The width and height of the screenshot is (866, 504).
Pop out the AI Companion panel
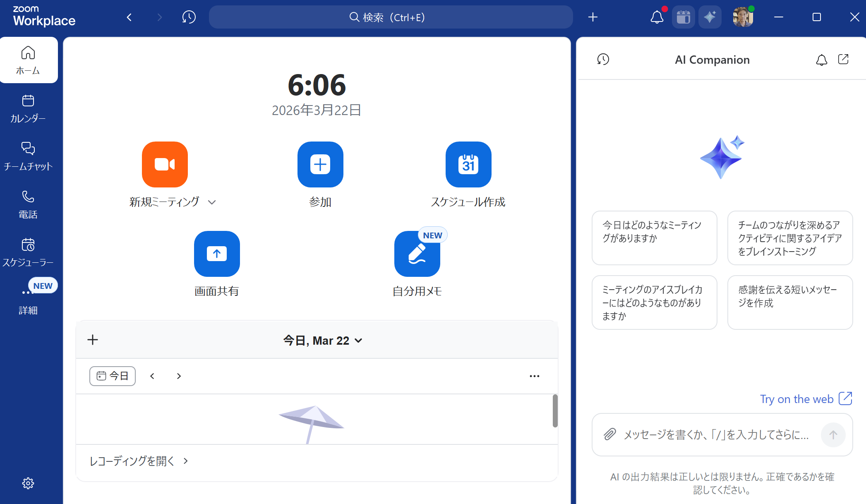843,60
